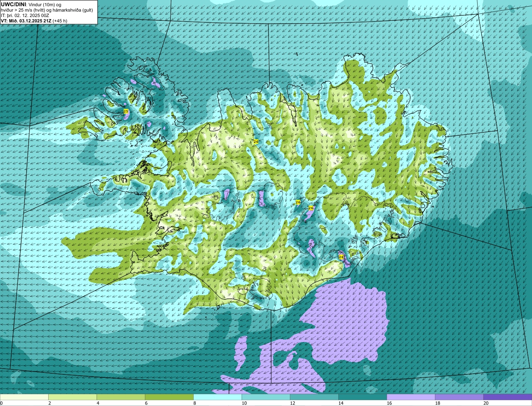Click the 'UWC/DINI: Vindur (10m) og' title line

[31, 4]
